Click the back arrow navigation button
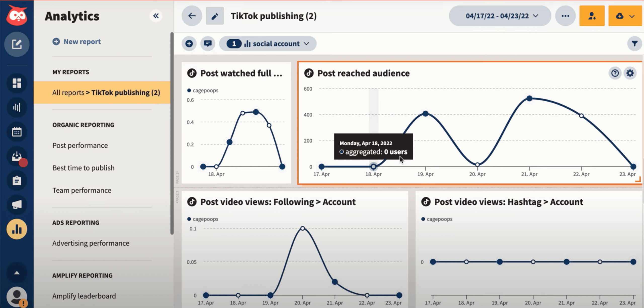This screenshot has height=308, width=644. click(191, 16)
